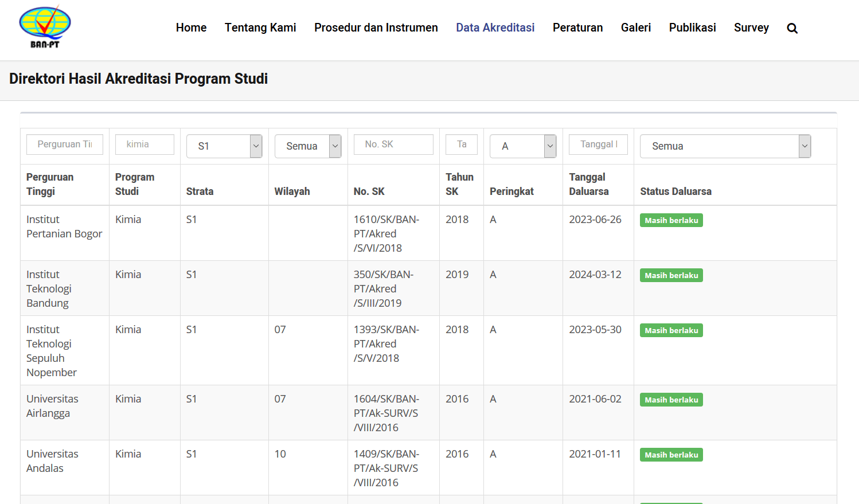Click SK number 1604/SK/BAN-PT/Ak-SURV/S/VIII/2016

pyautogui.click(x=386, y=413)
